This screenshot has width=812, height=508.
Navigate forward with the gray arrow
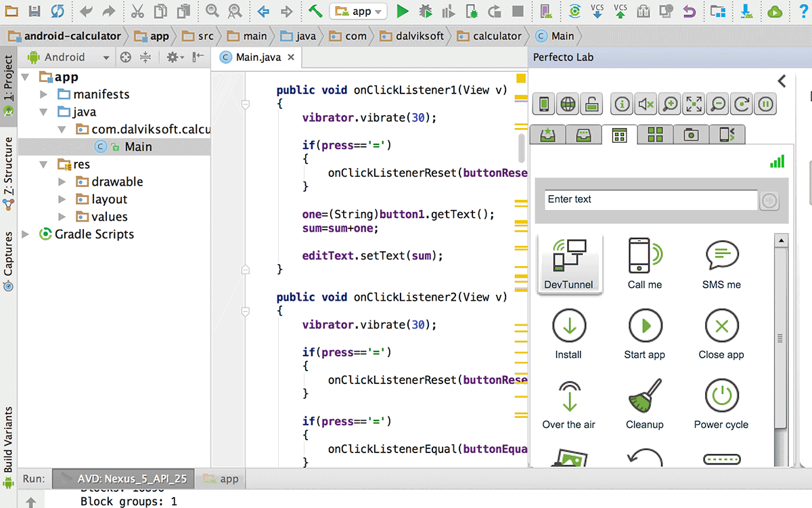pos(286,12)
